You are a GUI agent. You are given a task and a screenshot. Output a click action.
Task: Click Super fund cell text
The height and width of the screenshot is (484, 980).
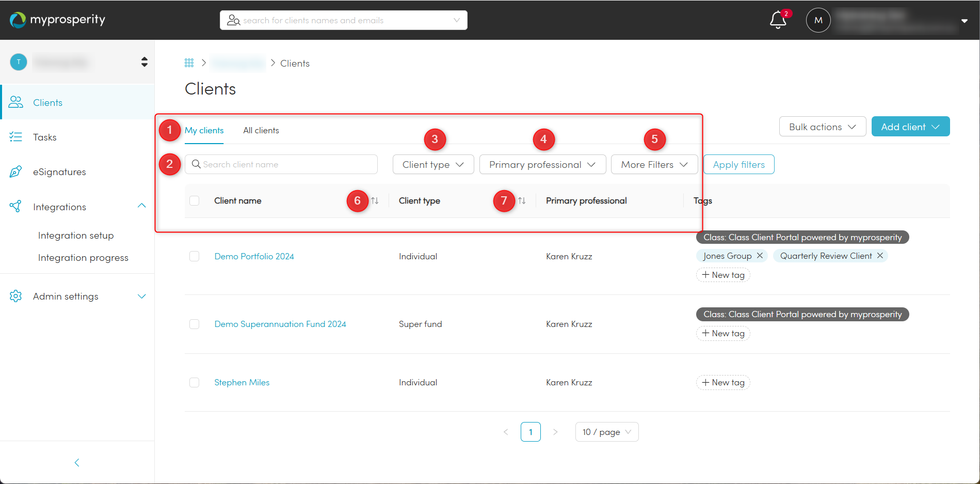(x=420, y=324)
